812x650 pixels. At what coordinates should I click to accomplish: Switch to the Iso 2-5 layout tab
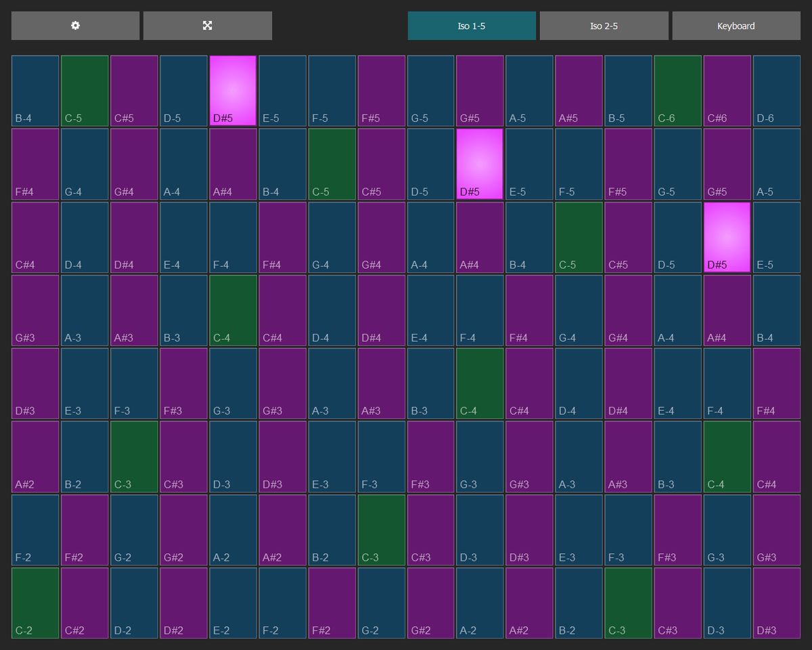click(604, 25)
